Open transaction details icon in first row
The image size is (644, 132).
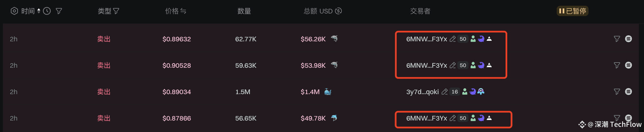point(628,39)
